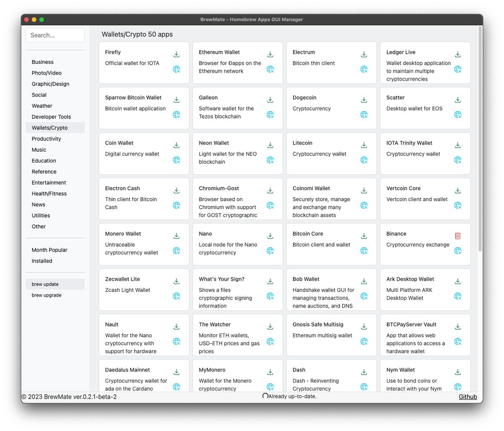Install Firefly via its download icon
Screen dimensions: 504x431
[x=176, y=54]
